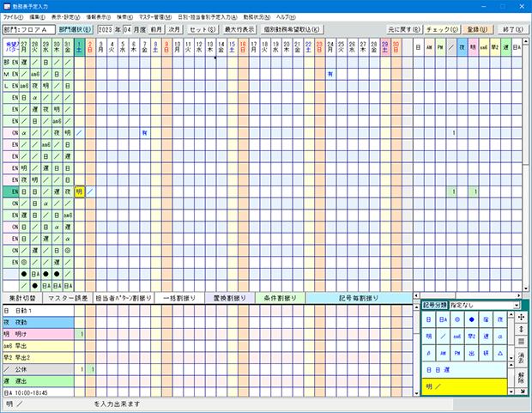Click the 解除 release button
Image resolution: width=532 pixels, height=413 pixels.
click(x=522, y=378)
